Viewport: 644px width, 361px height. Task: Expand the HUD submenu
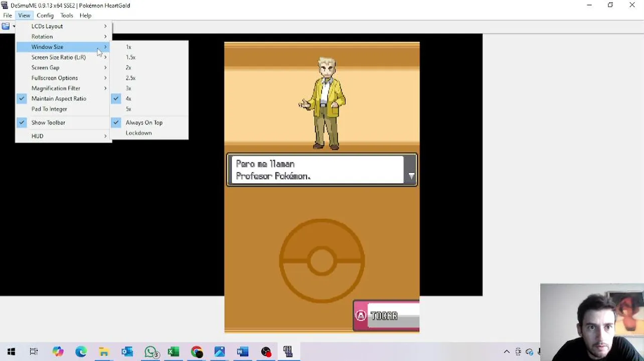(x=63, y=136)
